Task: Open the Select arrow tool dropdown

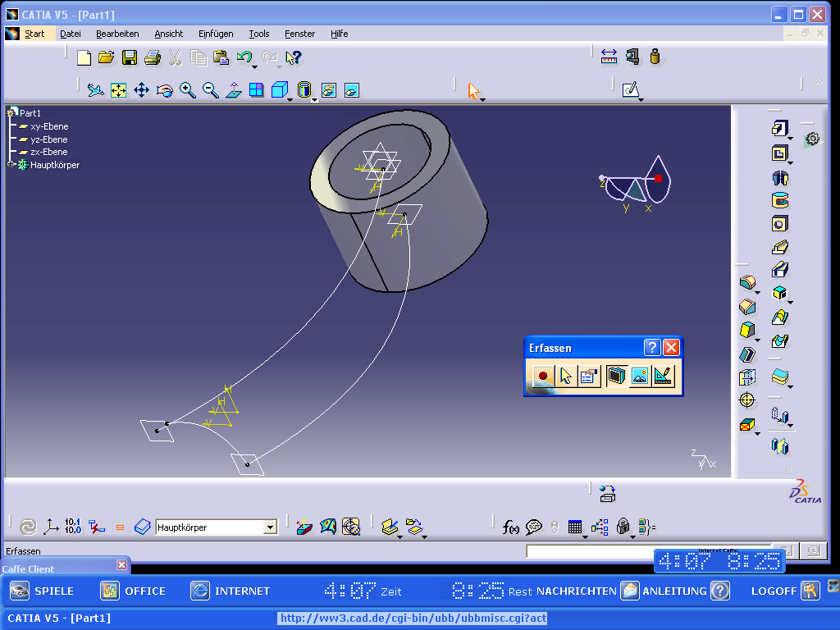Action: (482, 99)
